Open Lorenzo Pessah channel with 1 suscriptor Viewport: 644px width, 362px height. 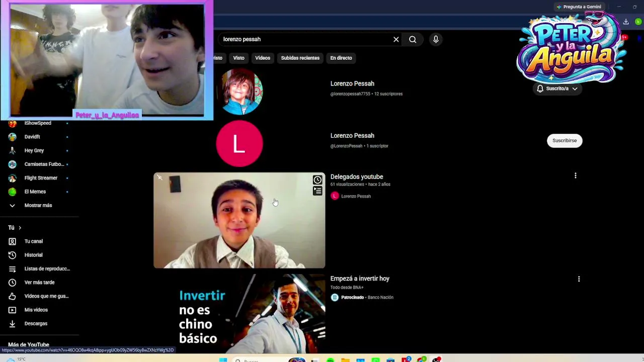point(352,136)
